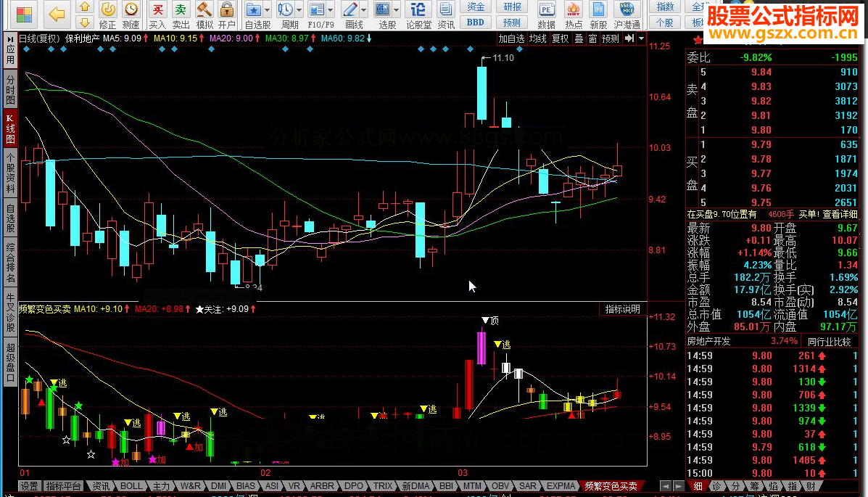
Task: Toggle 复权 price adjustment on chart
Action: 561,38
